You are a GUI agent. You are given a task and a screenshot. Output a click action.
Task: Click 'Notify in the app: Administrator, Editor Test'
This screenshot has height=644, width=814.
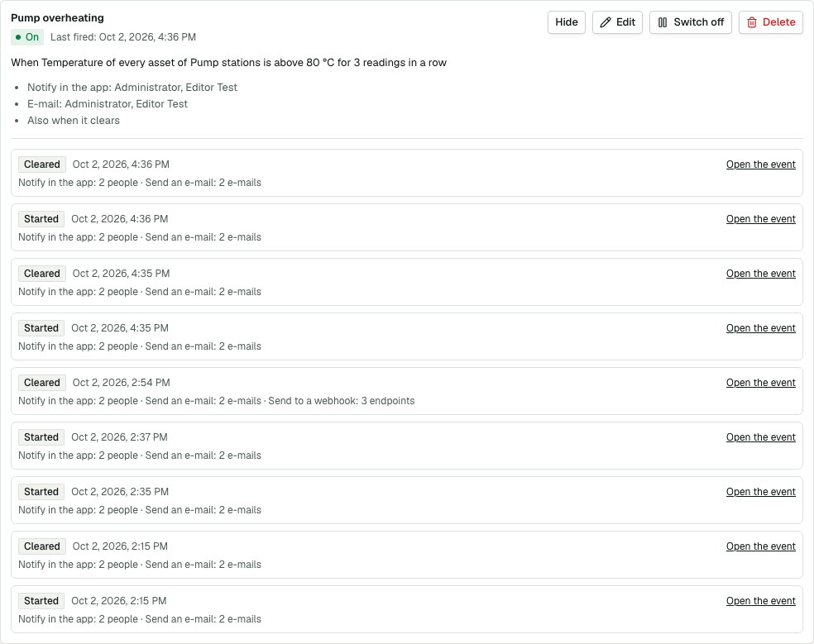[x=132, y=87]
